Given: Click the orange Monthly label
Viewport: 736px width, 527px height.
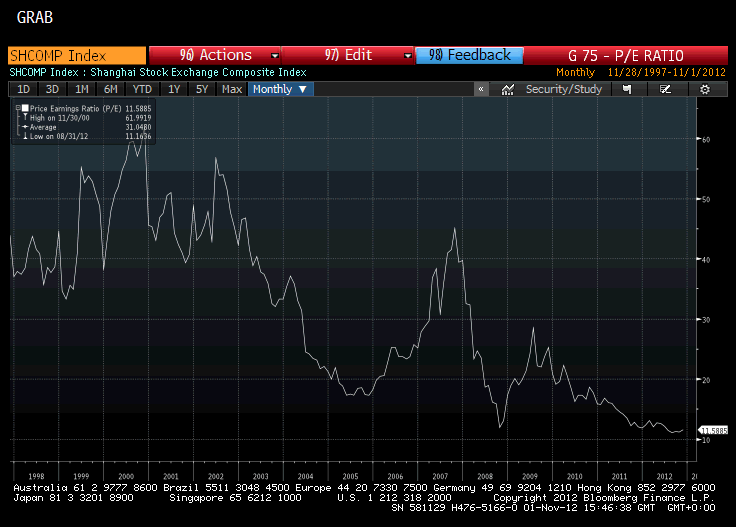Looking at the screenshot, I should pos(575,72).
